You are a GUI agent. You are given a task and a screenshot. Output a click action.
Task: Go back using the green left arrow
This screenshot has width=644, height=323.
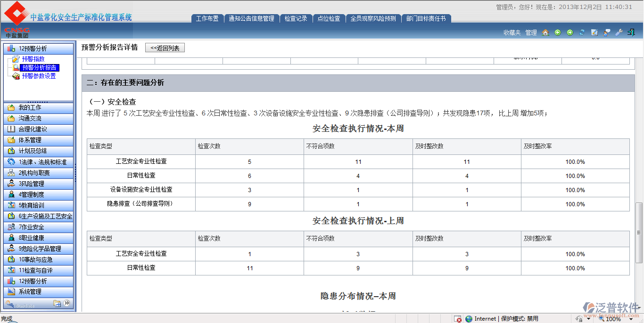pos(558,32)
